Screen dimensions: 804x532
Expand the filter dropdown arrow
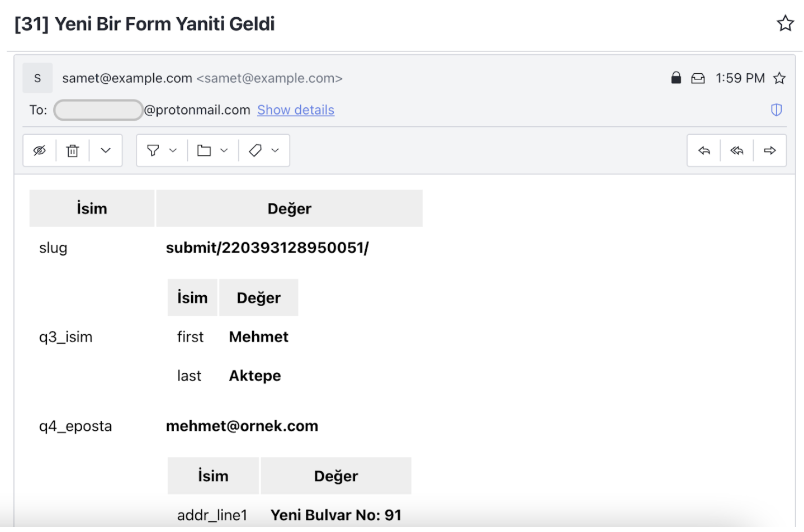173,150
